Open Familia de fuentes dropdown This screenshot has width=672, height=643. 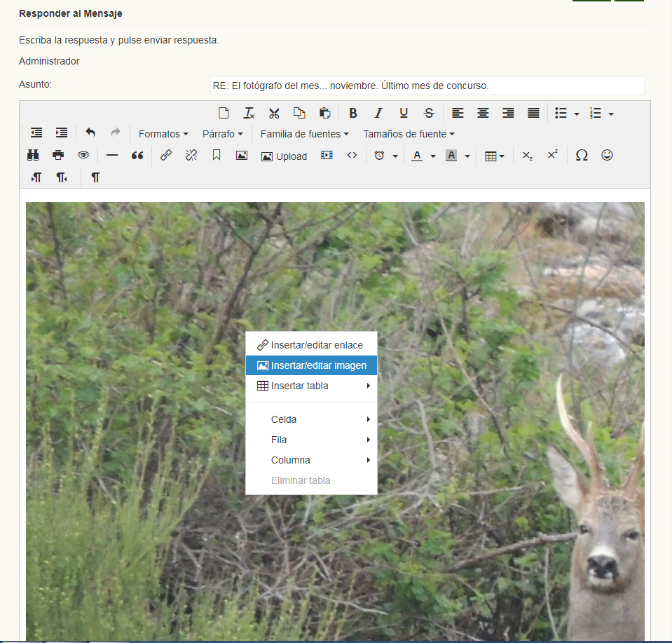(x=304, y=134)
